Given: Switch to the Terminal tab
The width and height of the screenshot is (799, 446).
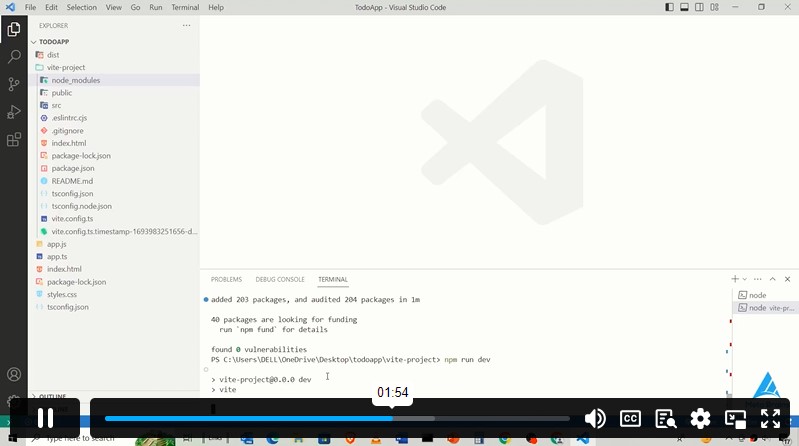Looking at the screenshot, I should (x=333, y=279).
